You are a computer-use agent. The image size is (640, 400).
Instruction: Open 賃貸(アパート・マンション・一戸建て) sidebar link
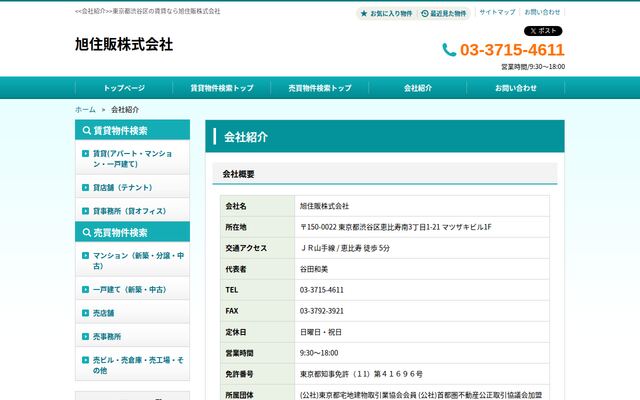pyautogui.click(x=133, y=158)
